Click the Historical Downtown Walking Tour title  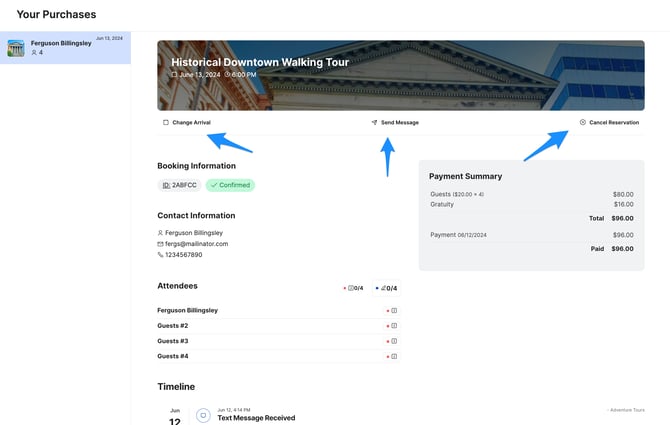tap(260, 62)
